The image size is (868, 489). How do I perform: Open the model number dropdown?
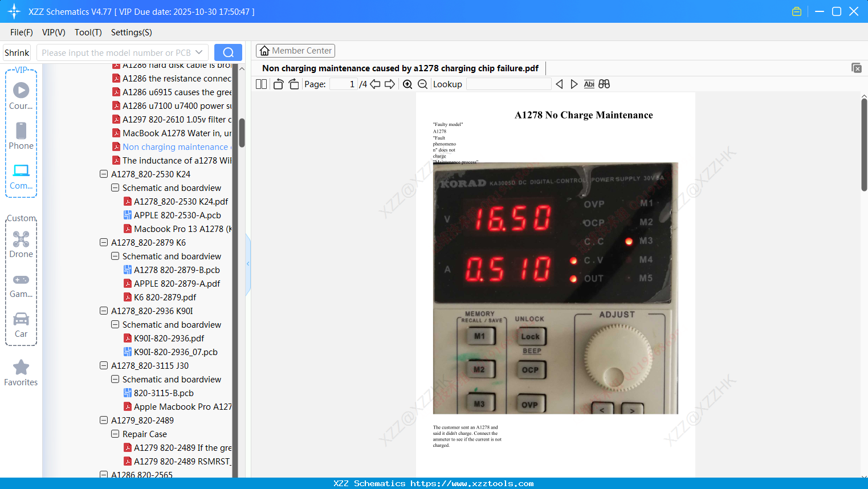click(x=199, y=52)
